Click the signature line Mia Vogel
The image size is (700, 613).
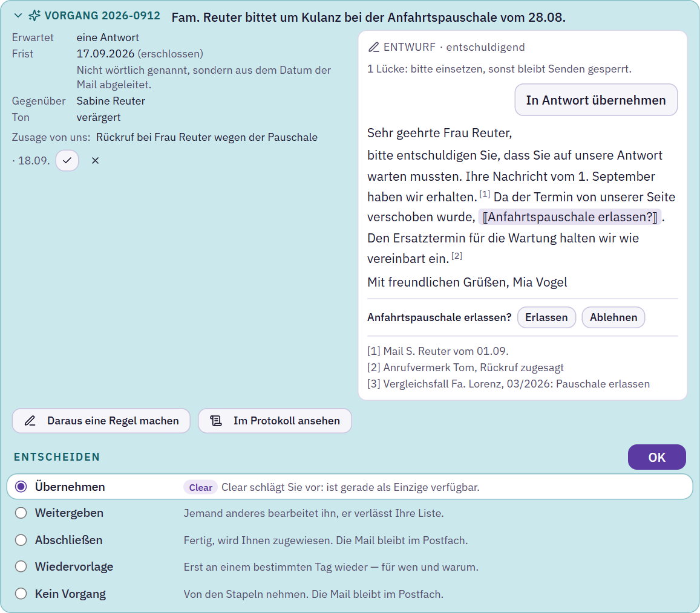click(467, 282)
